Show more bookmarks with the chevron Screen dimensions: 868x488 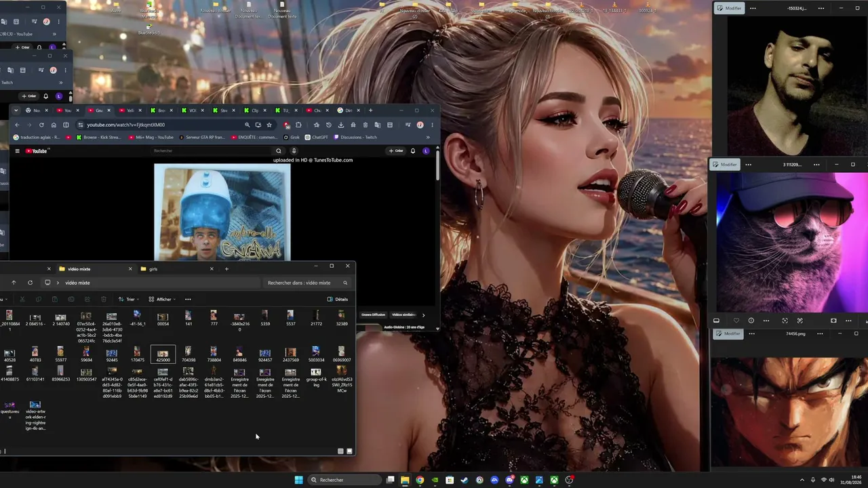(x=427, y=138)
